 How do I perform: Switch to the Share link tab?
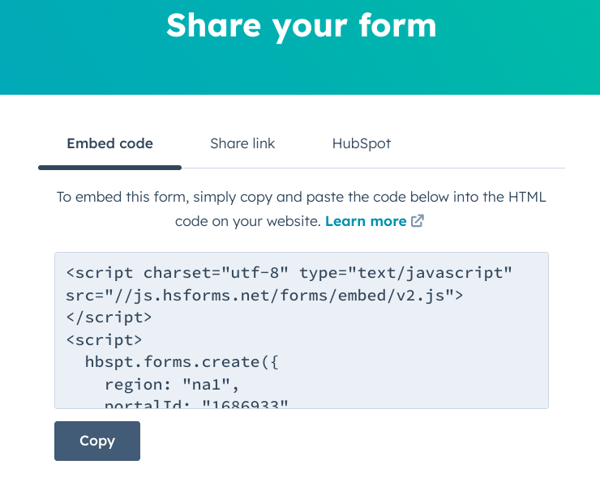[x=242, y=144]
